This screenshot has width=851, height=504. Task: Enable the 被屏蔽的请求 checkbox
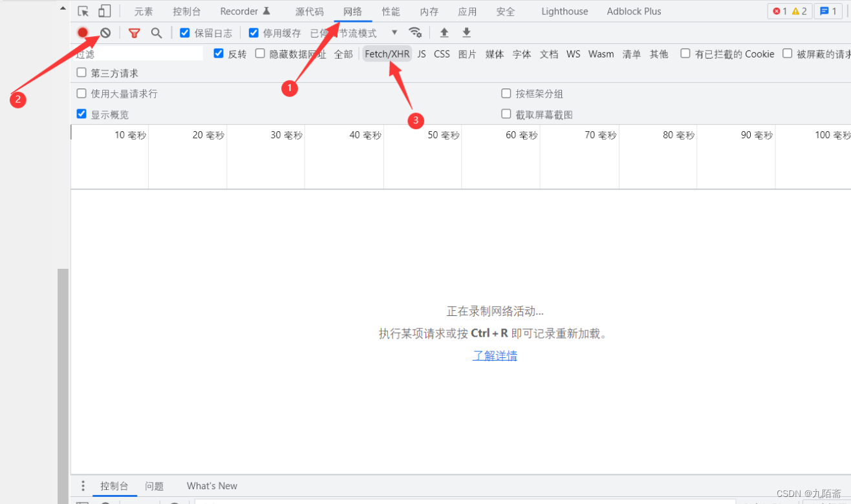coord(787,54)
